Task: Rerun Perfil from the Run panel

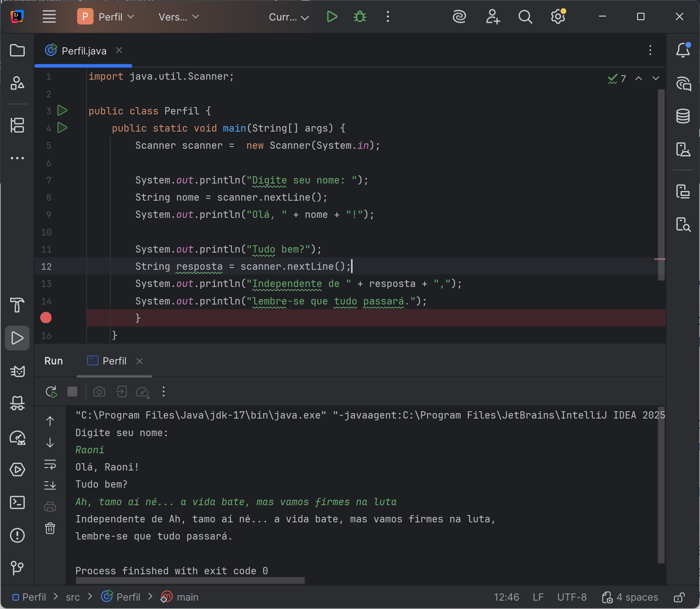Action: pyautogui.click(x=51, y=392)
